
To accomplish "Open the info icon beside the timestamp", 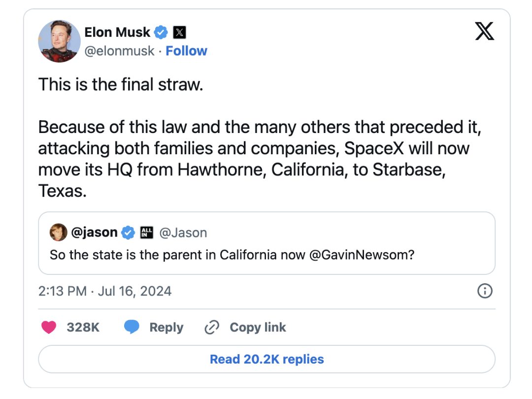I will (x=485, y=291).
